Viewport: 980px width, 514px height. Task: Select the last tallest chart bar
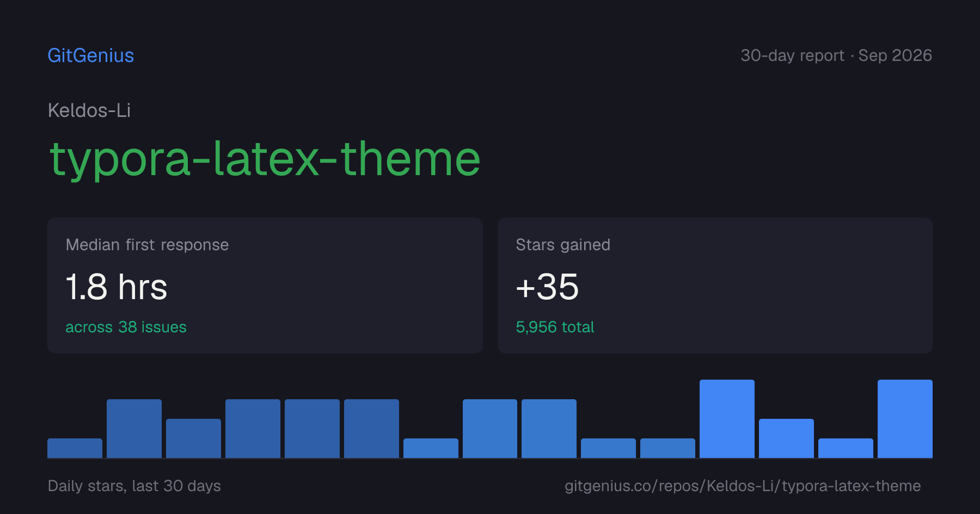tap(905, 419)
